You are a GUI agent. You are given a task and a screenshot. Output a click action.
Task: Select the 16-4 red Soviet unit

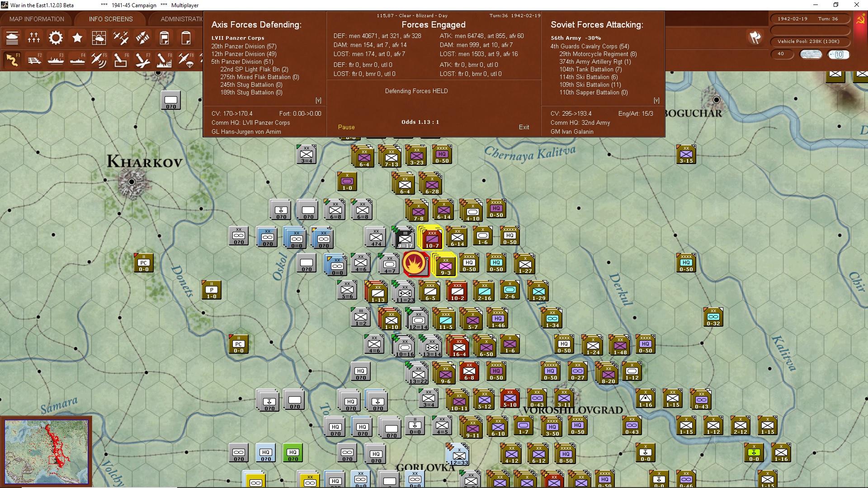[x=459, y=347]
